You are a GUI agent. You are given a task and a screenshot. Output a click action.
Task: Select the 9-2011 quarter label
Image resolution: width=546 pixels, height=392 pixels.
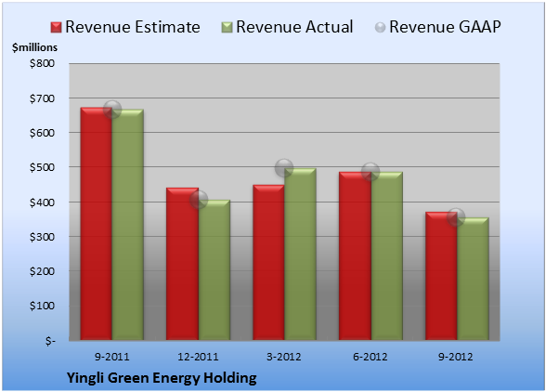click(112, 357)
